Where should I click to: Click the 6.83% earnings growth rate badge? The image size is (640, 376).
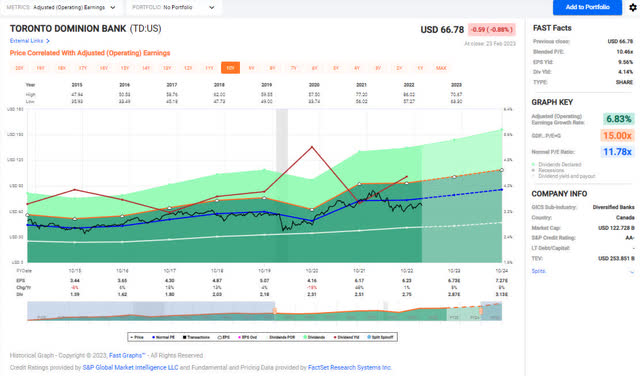pos(618,119)
